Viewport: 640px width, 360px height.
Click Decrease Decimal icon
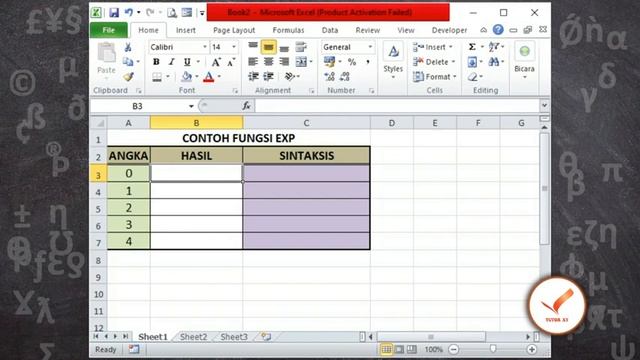click(x=344, y=76)
